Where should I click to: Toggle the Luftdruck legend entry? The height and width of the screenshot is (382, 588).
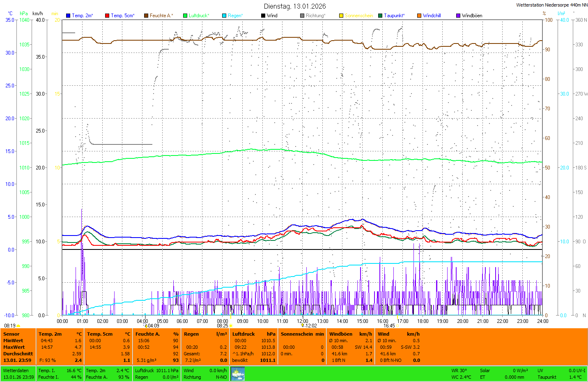tap(199, 16)
